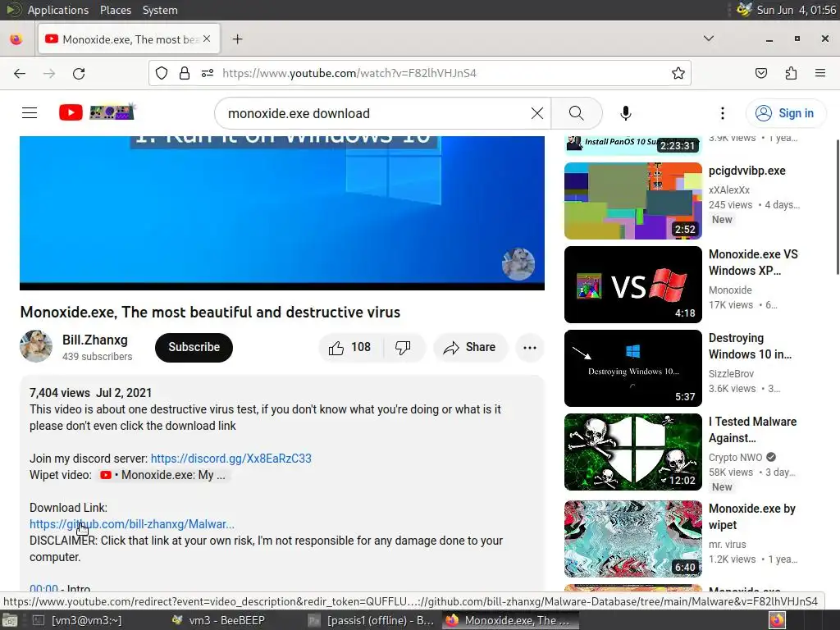Click the page vertical scrollbar thumb

click(838, 206)
